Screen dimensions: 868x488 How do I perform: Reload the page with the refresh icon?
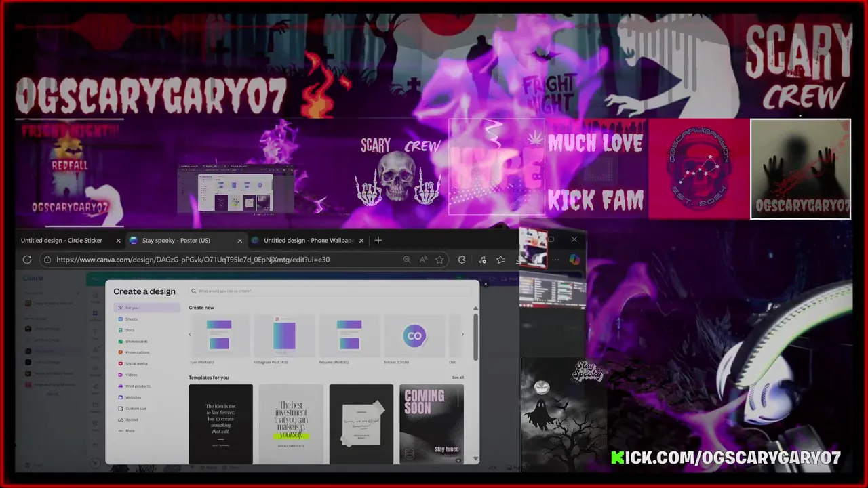point(27,260)
